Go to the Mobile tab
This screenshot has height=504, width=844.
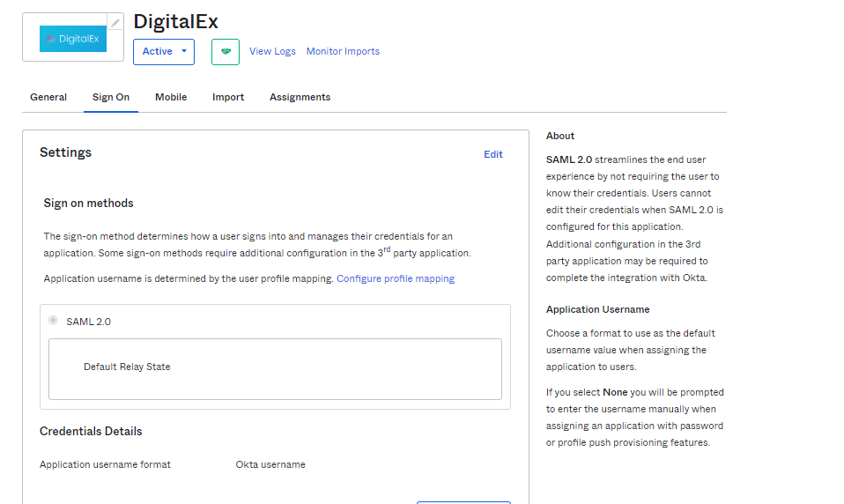171,98
